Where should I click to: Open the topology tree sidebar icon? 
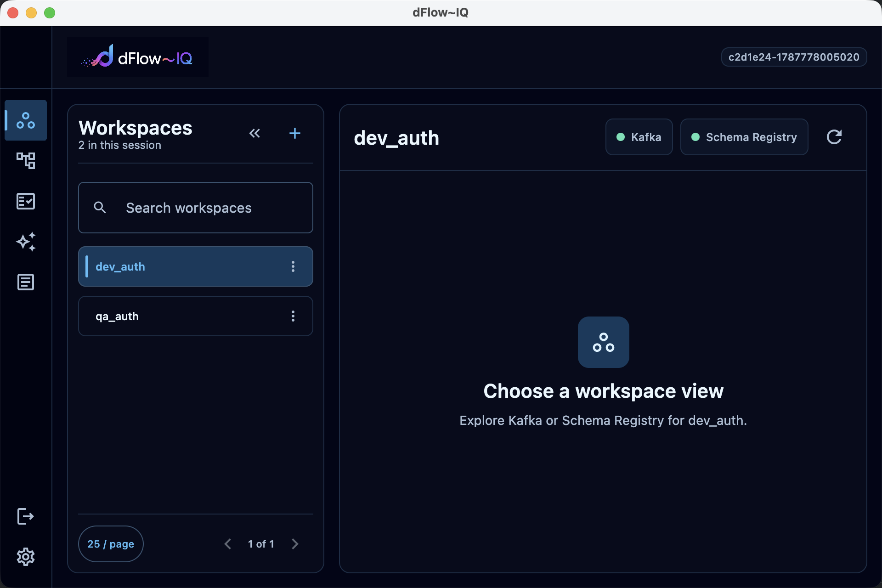(26, 161)
